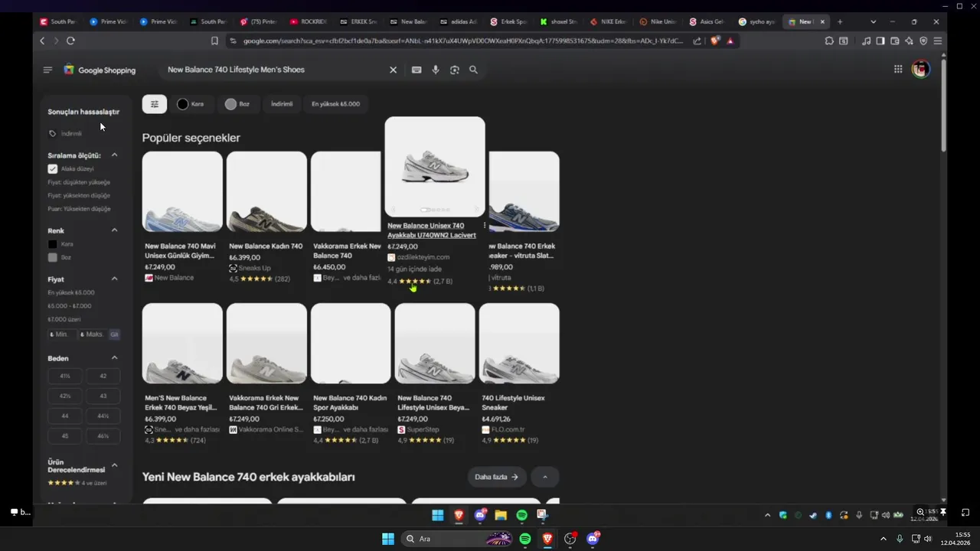Enable the İndirimli sidebar filter
This screenshot has height=551, width=980.
click(x=66, y=133)
